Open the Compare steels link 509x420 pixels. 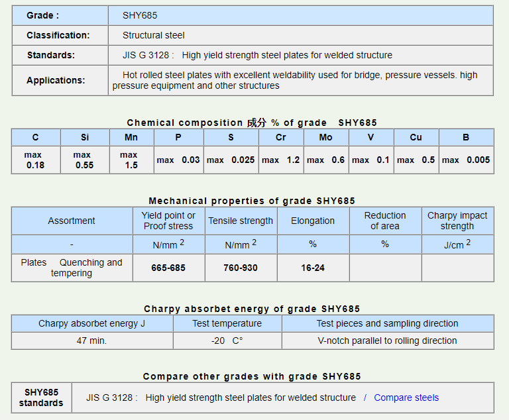tap(406, 397)
